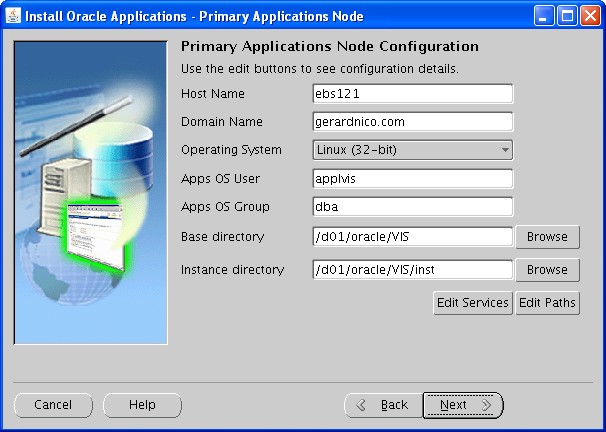
Task: Open the Operating System dropdown
Action: coord(413,150)
